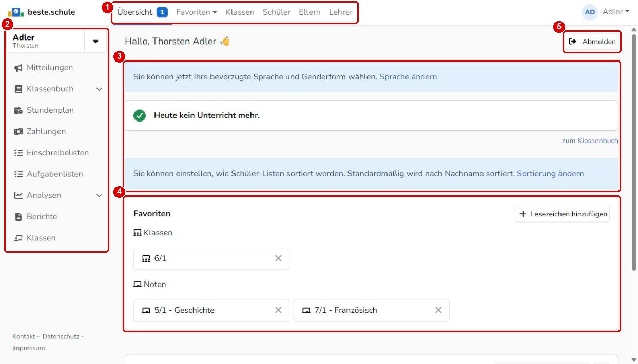Click the Klassenbuch book icon
The width and height of the screenshot is (638, 364).
18,89
